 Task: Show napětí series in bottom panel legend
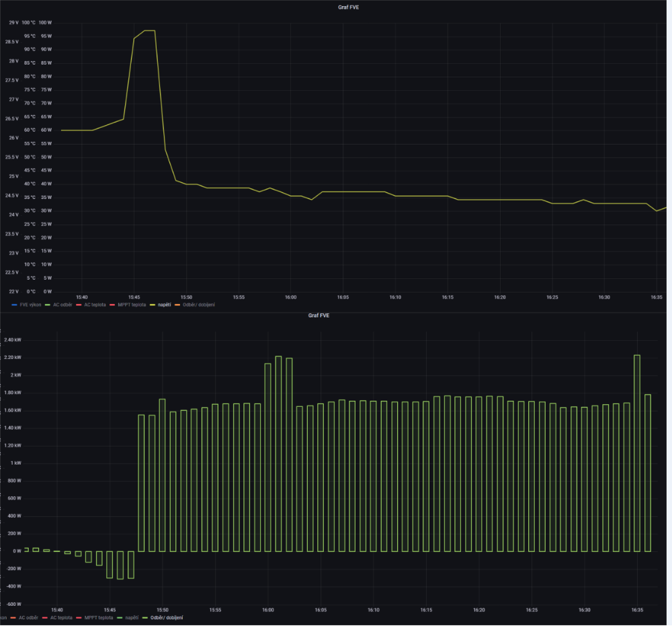point(131,617)
